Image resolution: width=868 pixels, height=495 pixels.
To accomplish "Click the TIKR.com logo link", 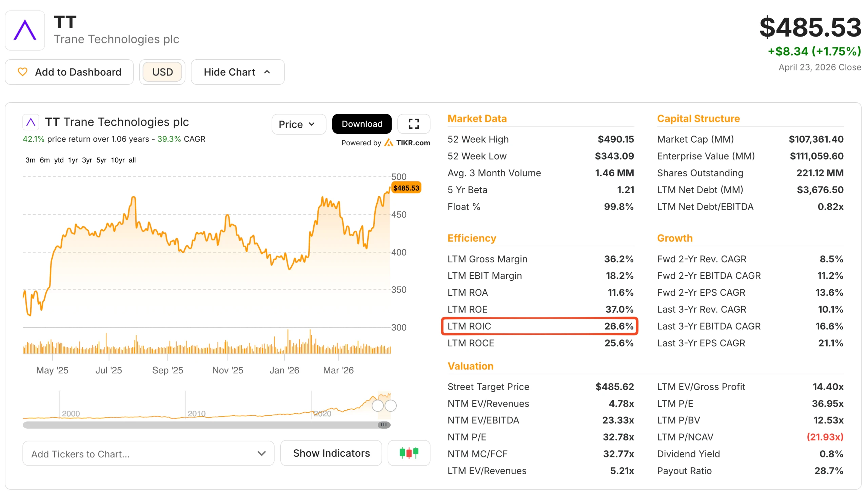I will (407, 143).
